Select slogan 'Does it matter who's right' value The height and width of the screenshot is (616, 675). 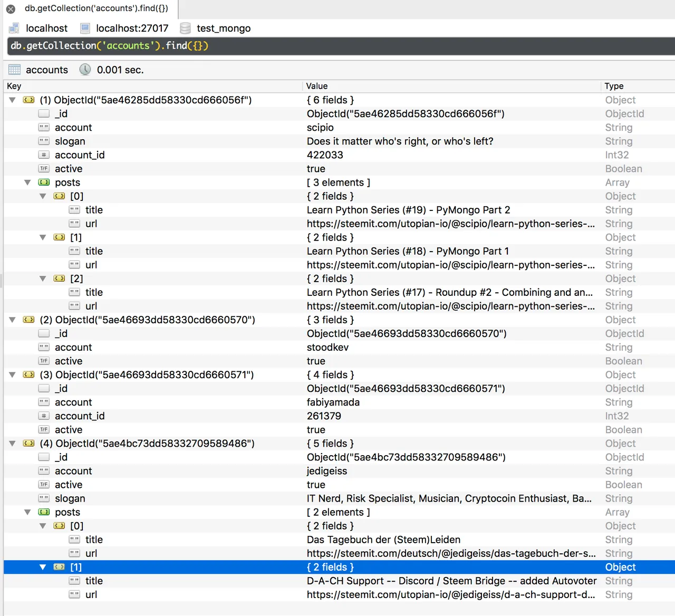[400, 141]
